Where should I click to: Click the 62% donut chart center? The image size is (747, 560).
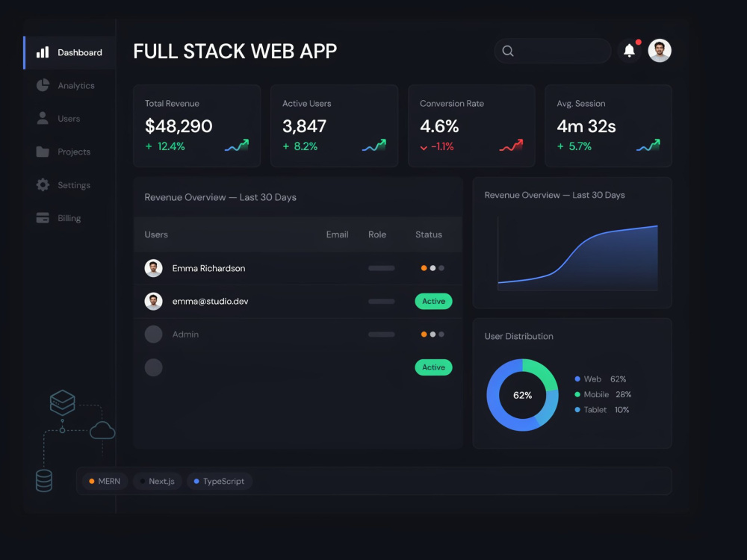523,395
